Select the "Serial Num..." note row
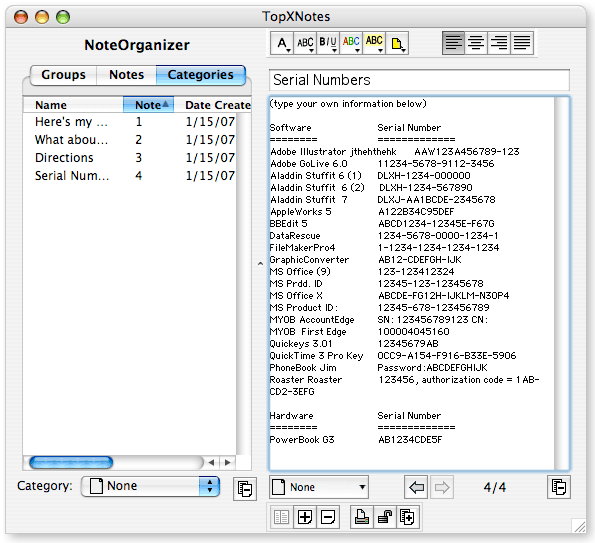595x543 pixels. (x=129, y=176)
